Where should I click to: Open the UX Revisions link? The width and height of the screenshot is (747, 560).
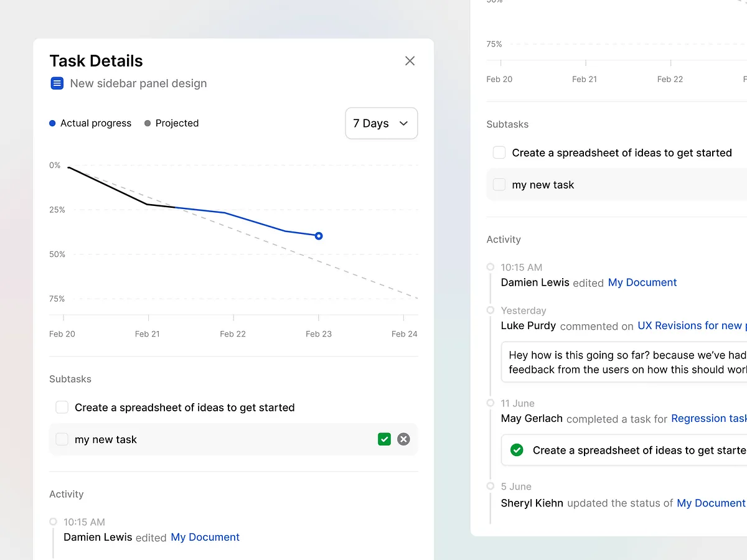[x=691, y=325]
